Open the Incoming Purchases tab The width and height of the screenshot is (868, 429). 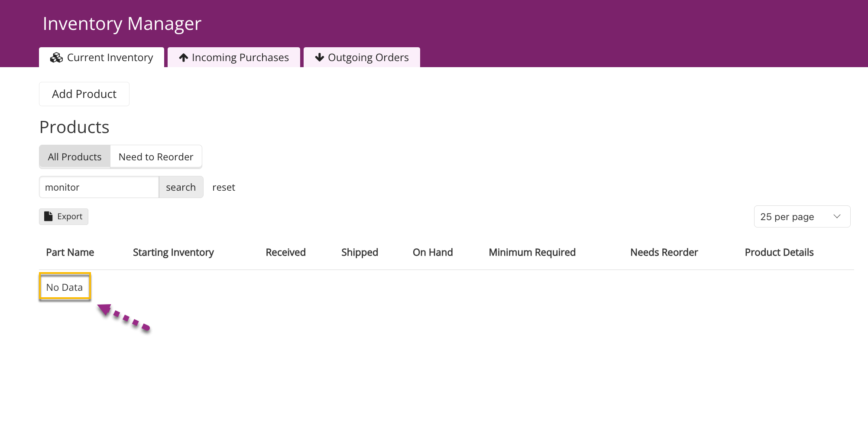[234, 57]
